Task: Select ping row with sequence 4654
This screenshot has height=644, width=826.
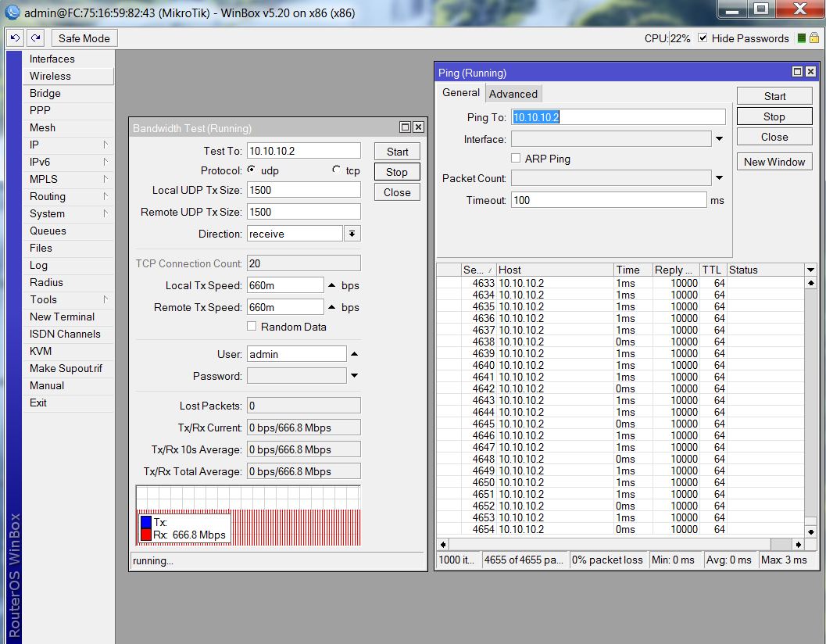Action: pyautogui.click(x=620, y=529)
